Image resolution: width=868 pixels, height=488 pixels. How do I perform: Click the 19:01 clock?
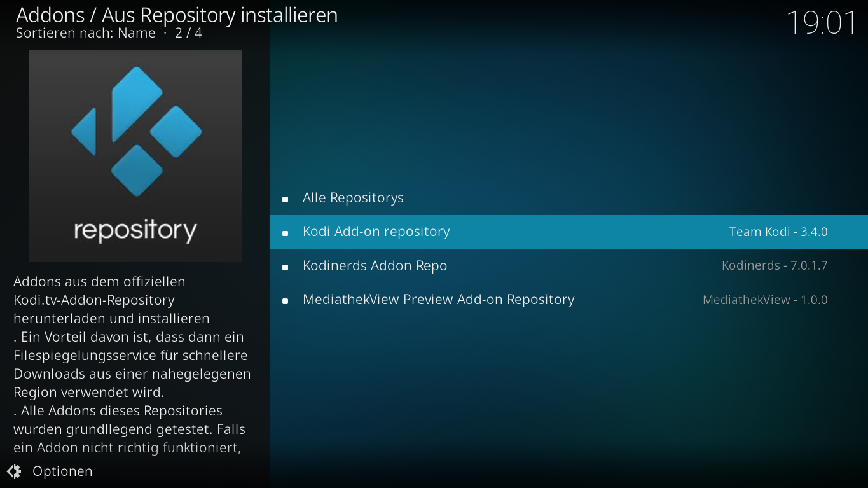click(822, 23)
